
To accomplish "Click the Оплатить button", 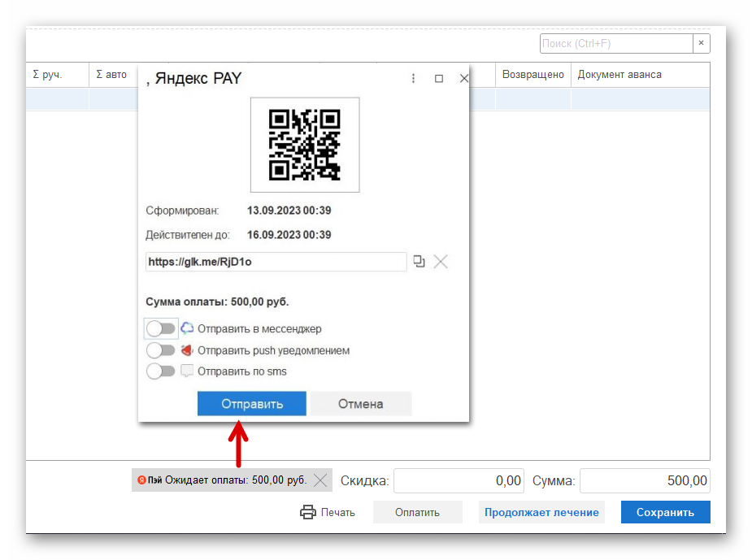I will pyautogui.click(x=417, y=512).
